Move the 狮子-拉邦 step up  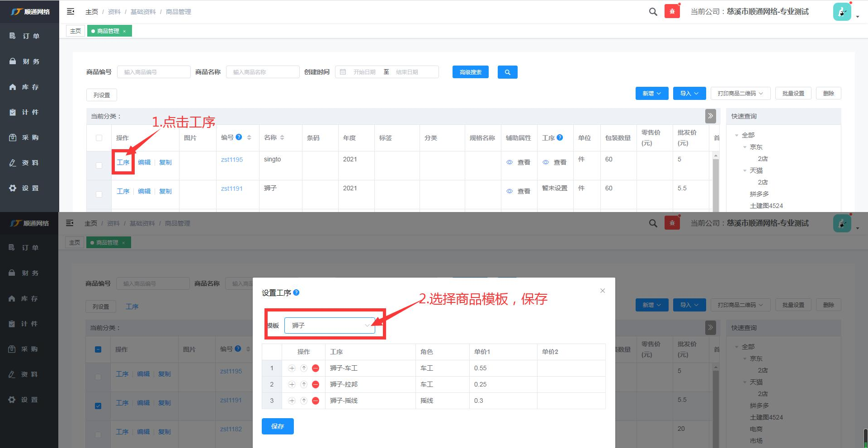tap(304, 385)
